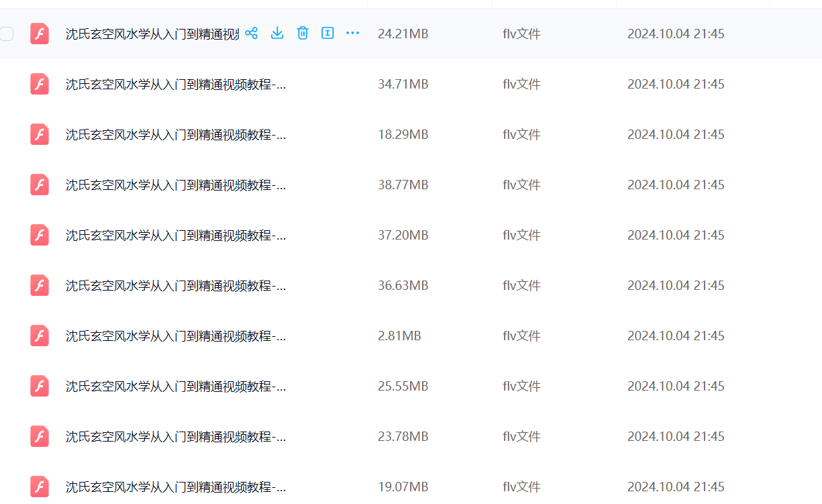822x504 pixels.
Task: Click the rename icon on the first row
Action: [x=327, y=33]
